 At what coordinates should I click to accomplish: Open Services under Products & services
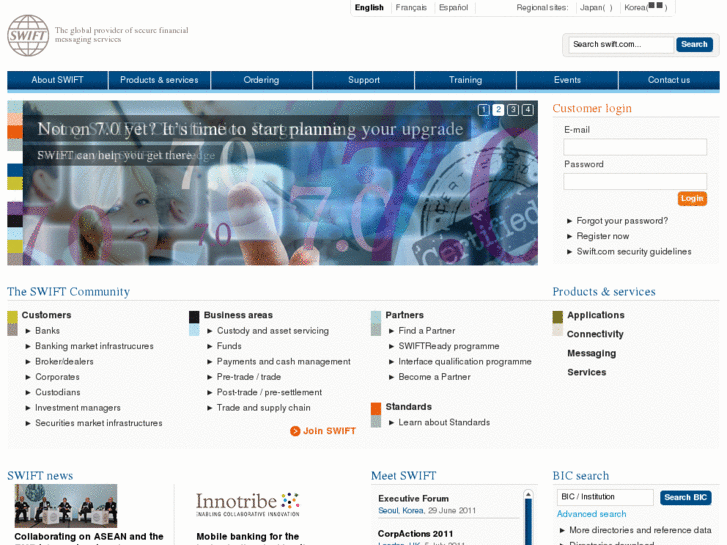pos(587,372)
